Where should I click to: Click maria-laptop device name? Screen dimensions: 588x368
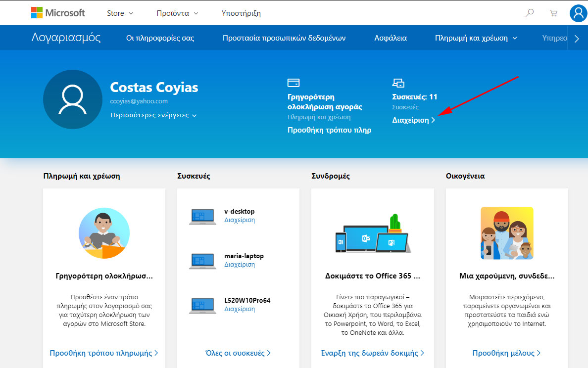pos(244,256)
